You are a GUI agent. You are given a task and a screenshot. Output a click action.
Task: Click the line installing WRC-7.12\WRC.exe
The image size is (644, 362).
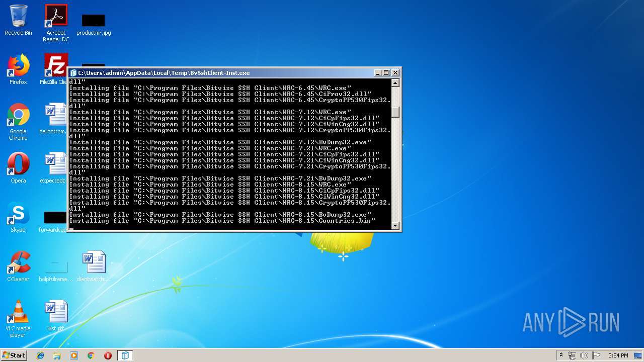point(210,112)
